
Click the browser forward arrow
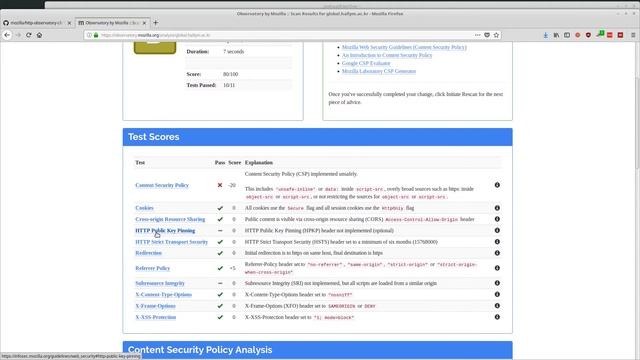click(18, 35)
